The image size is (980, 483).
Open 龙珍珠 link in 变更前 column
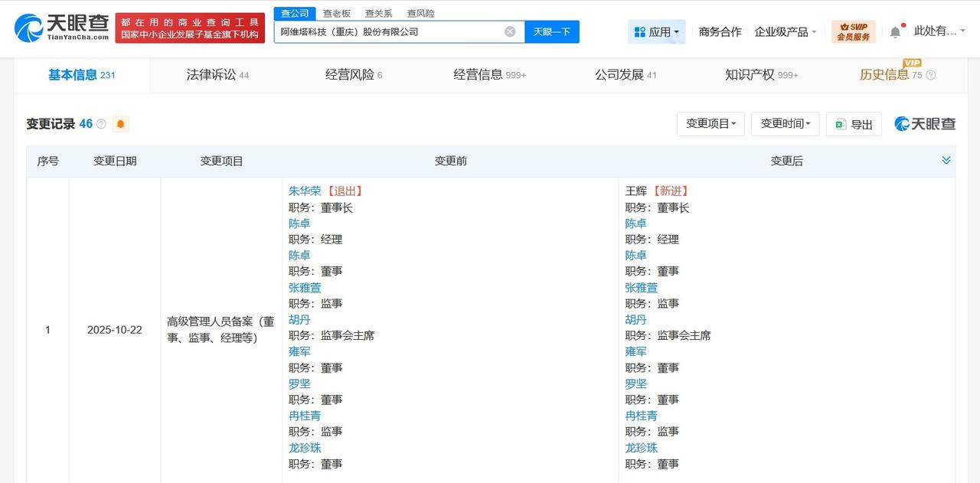(305, 448)
